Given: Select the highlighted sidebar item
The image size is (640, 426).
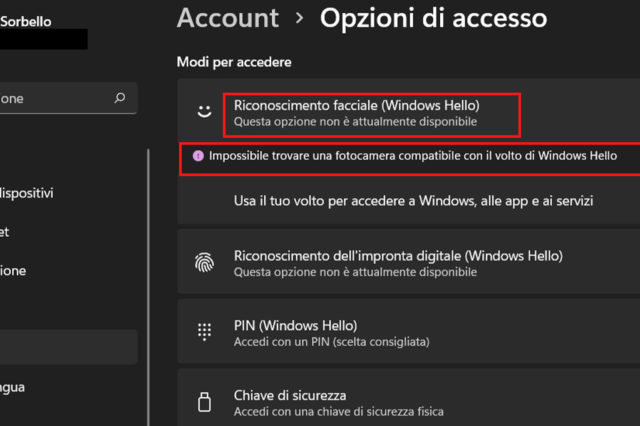Looking at the screenshot, I should pos(60,346).
